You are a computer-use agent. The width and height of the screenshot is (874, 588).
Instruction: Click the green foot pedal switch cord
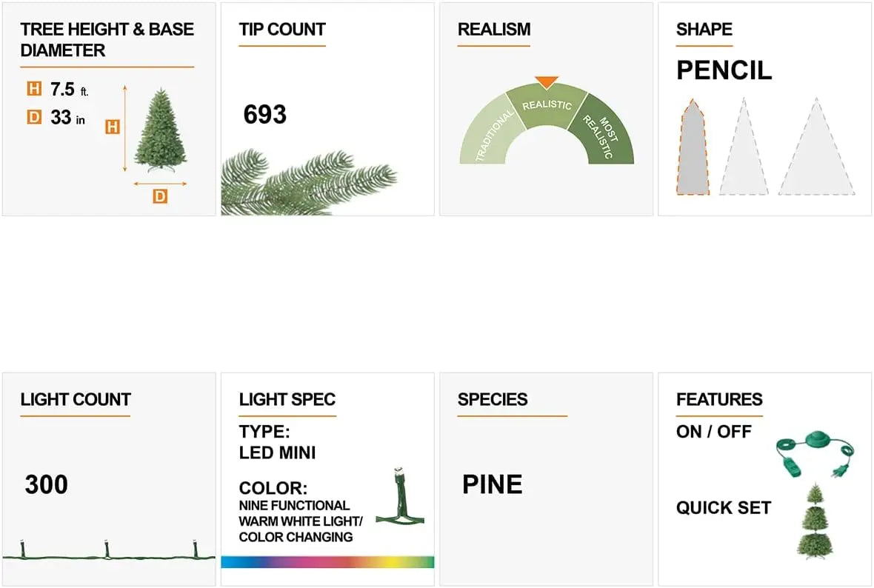tap(812, 454)
